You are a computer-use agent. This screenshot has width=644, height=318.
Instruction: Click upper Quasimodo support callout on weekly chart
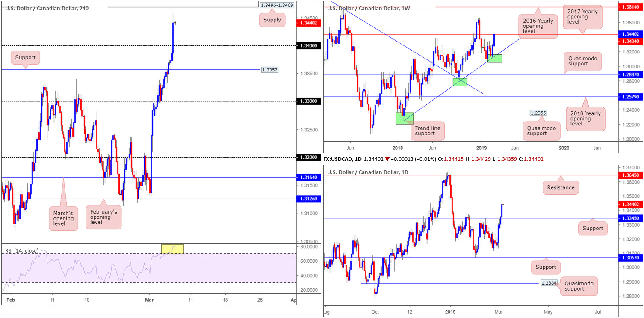tap(583, 61)
